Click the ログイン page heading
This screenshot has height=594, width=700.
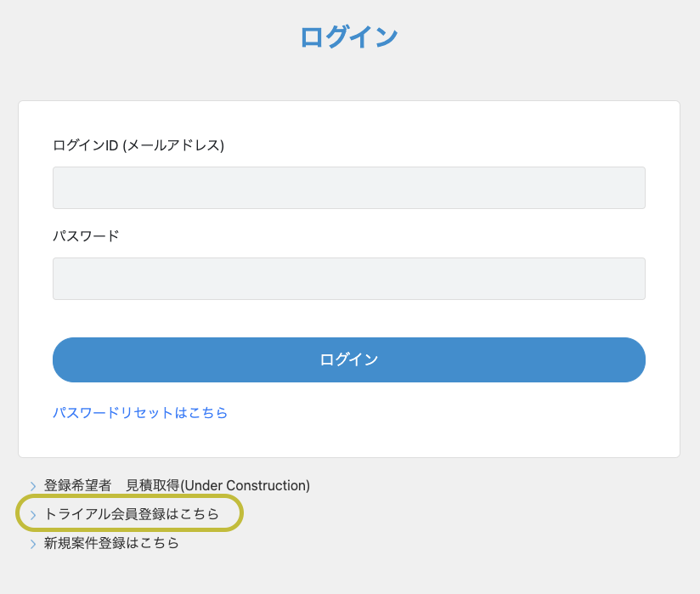point(349,37)
